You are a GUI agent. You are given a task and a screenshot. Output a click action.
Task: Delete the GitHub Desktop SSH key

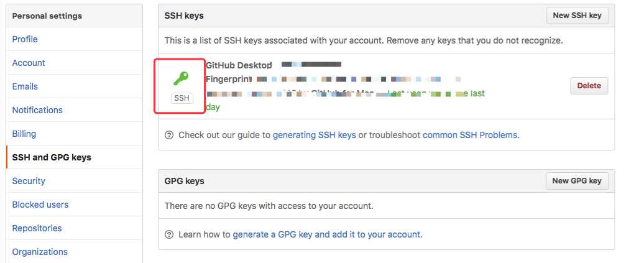589,86
